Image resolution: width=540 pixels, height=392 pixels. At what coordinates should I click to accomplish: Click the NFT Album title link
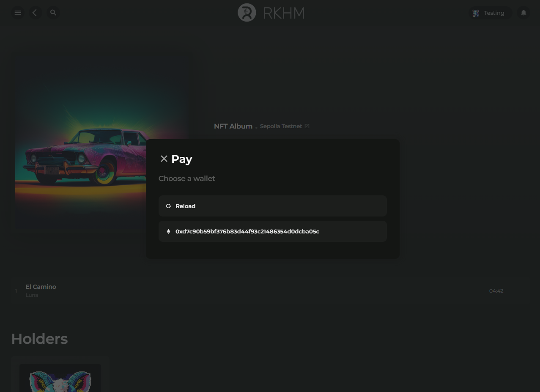pyautogui.click(x=233, y=126)
